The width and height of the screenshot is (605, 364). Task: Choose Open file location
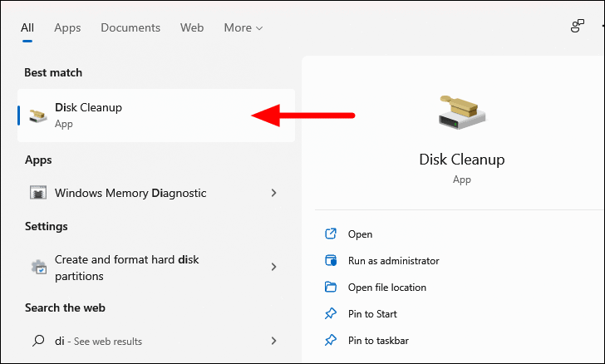point(387,288)
